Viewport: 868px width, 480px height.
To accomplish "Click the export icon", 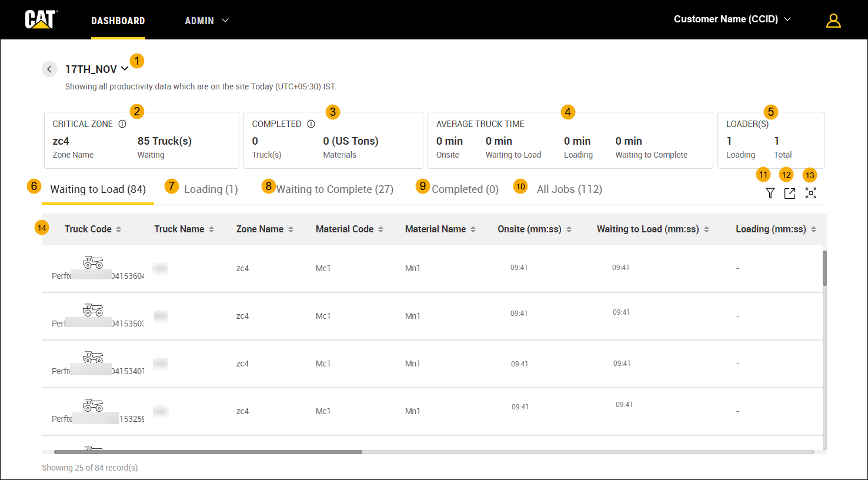I will coord(790,193).
